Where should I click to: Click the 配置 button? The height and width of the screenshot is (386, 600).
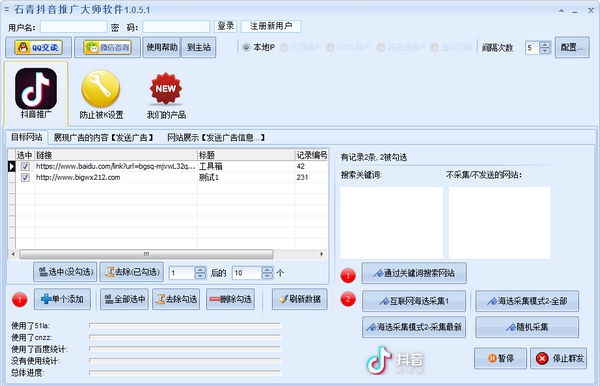tap(572, 47)
